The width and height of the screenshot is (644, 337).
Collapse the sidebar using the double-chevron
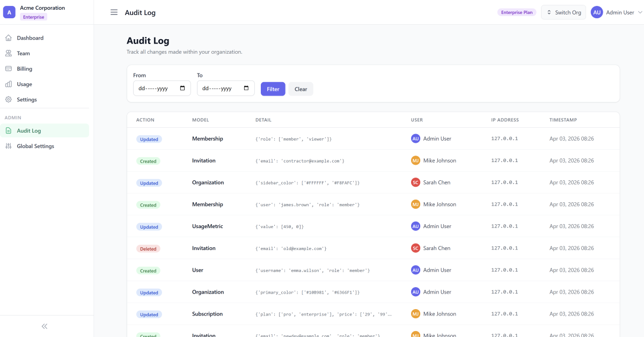(x=44, y=326)
